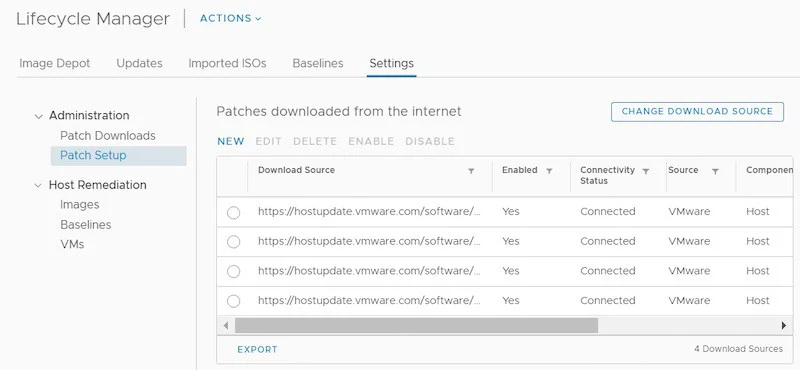This screenshot has width=800, height=370.
Task: Click the Download Source column filter icon
Action: (x=471, y=171)
